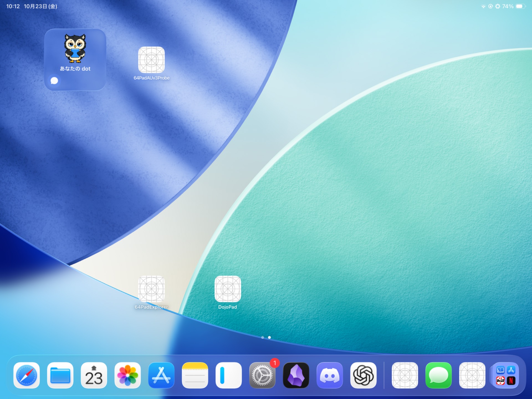Launch ChatGPT from the dock
This screenshot has width=532, height=399.
363,375
